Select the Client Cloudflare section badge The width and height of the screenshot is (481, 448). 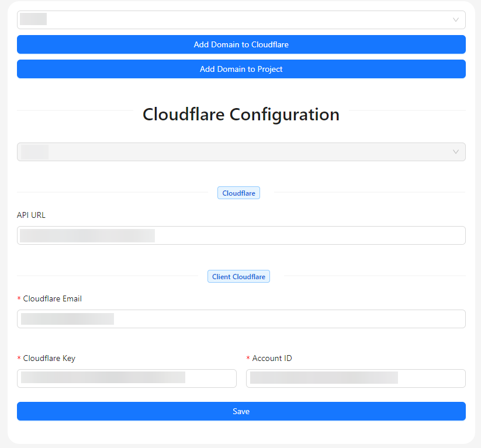click(x=238, y=276)
